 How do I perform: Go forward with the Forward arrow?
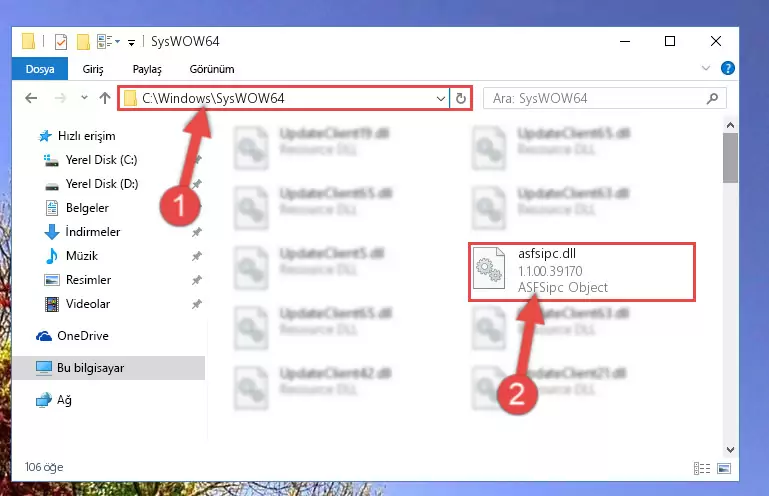(60, 98)
